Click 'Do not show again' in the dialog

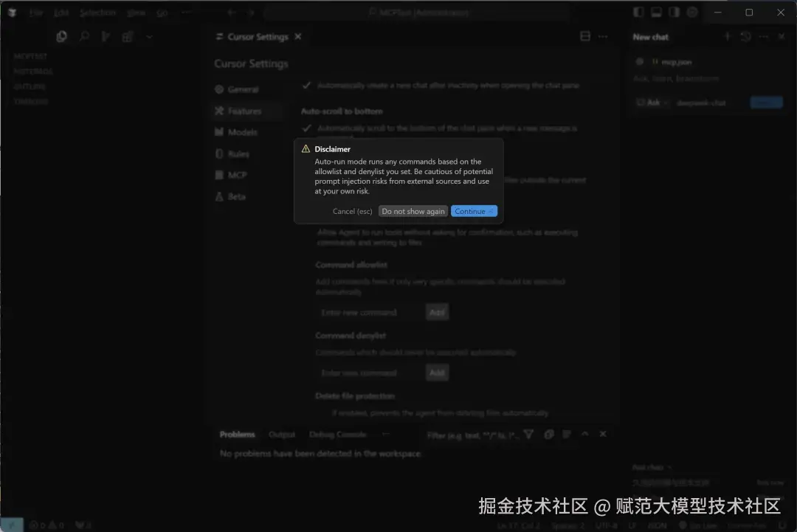[413, 211]
